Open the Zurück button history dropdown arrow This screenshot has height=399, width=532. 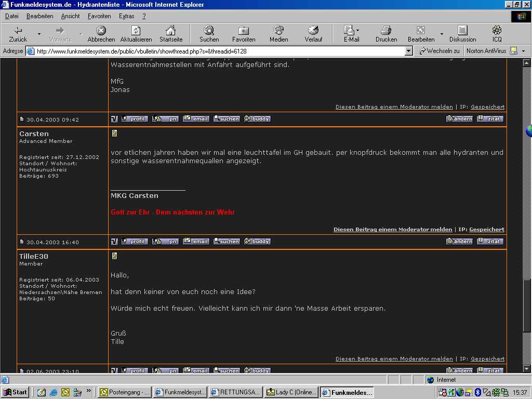click(x=39, y=34)
